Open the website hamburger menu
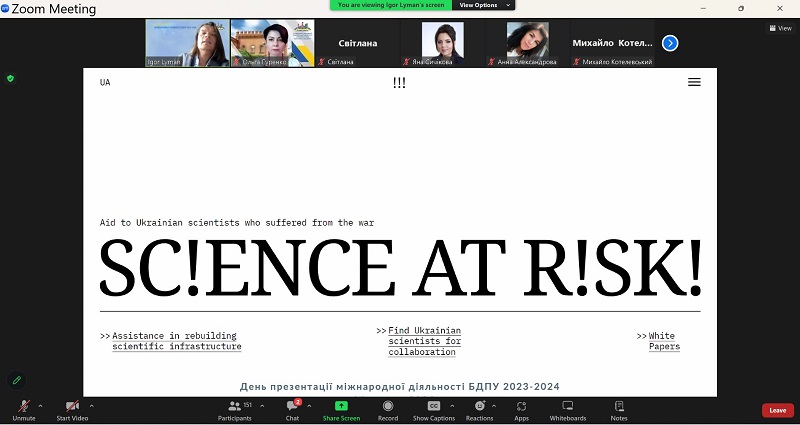 point(694,82)
